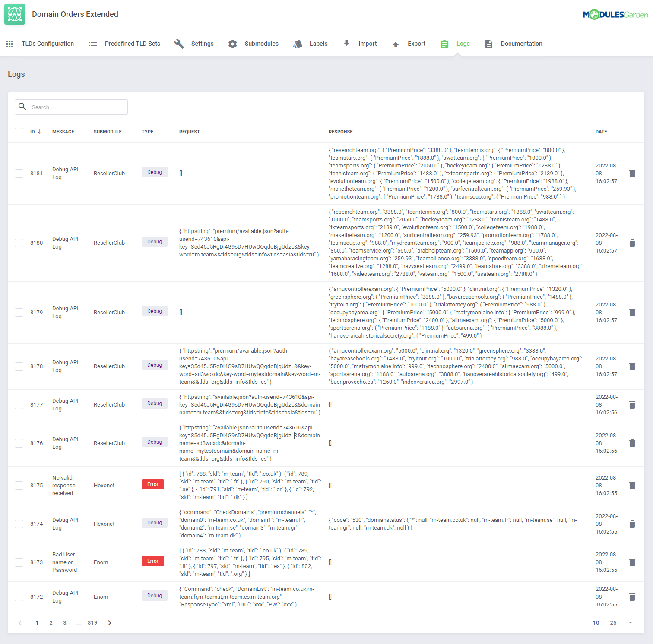The image size is (653, 644).
Task: Check the box for log 8172
Action: click(x=19, y=597)
